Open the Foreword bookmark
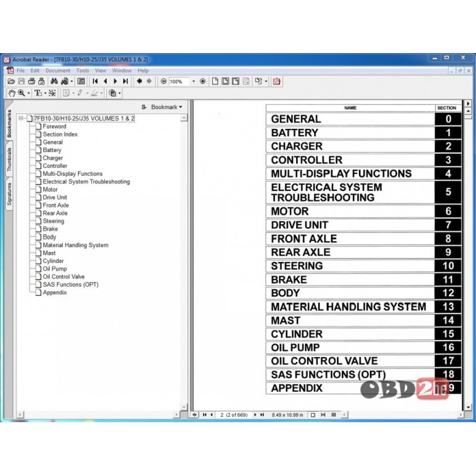 [x=54, y=126]
